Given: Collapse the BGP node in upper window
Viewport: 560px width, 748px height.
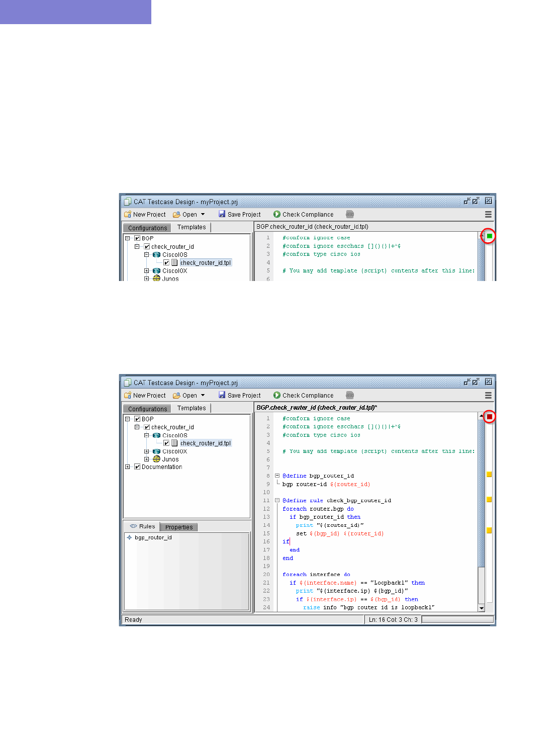Looking at the screenshot, I should point(128,239).
